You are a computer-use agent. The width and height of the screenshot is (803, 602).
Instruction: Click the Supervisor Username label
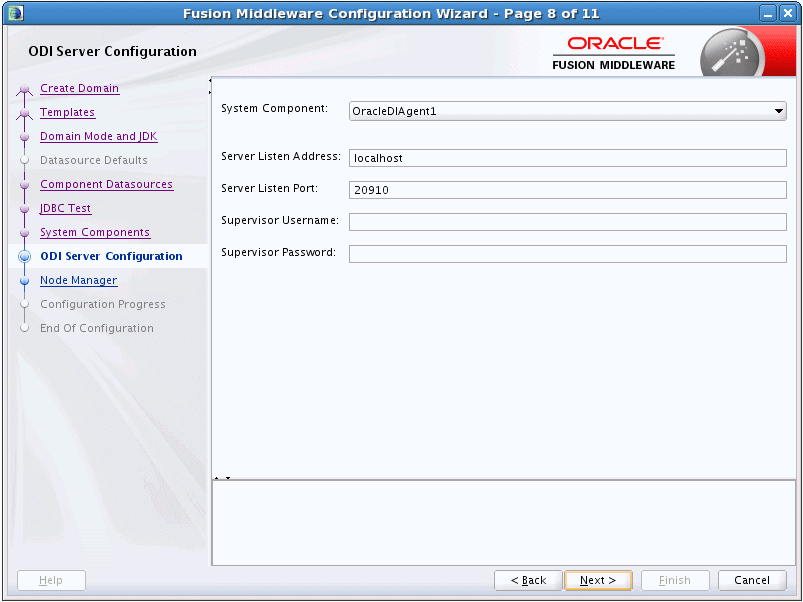280,221
